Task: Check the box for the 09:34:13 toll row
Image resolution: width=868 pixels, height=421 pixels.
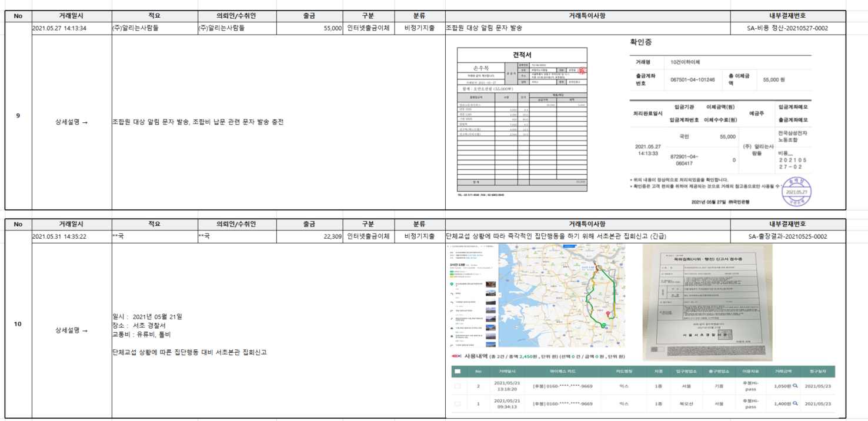Action: click(458, 404)
